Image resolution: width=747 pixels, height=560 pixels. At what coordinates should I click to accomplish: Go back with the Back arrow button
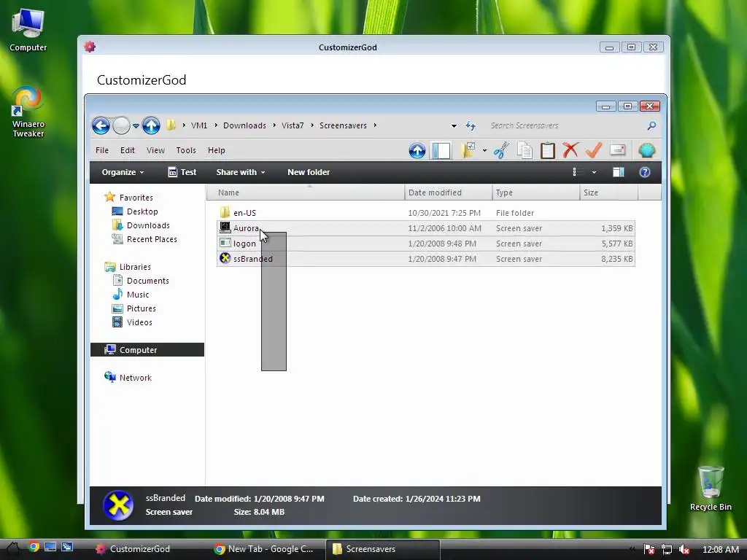point(101,125)
